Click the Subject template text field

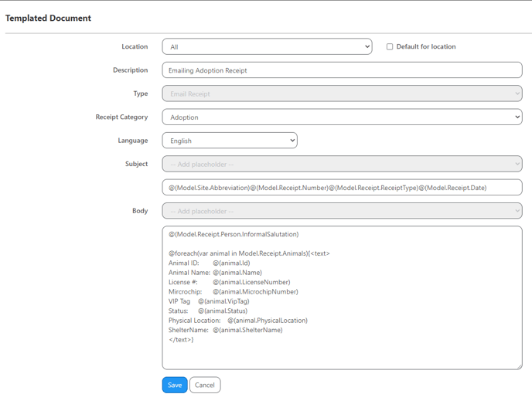[342, 188]
